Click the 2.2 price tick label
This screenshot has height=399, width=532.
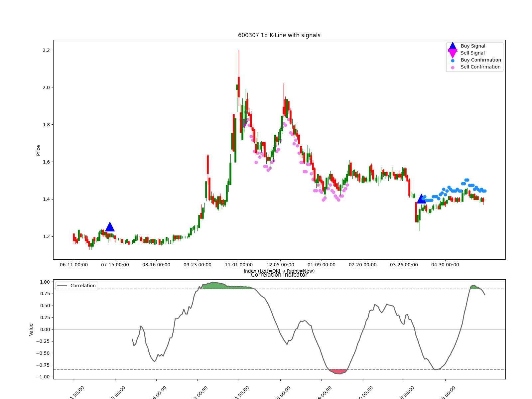tap(46, 50)
